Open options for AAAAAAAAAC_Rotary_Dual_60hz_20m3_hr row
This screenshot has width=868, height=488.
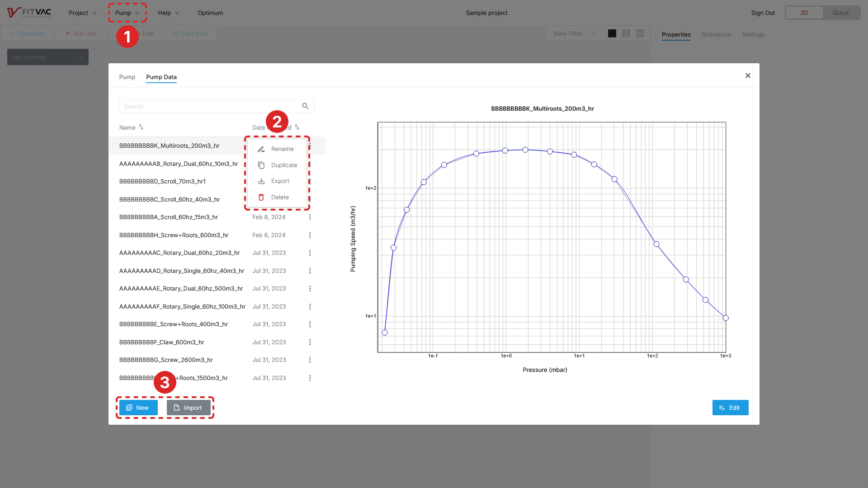(310, 253)
